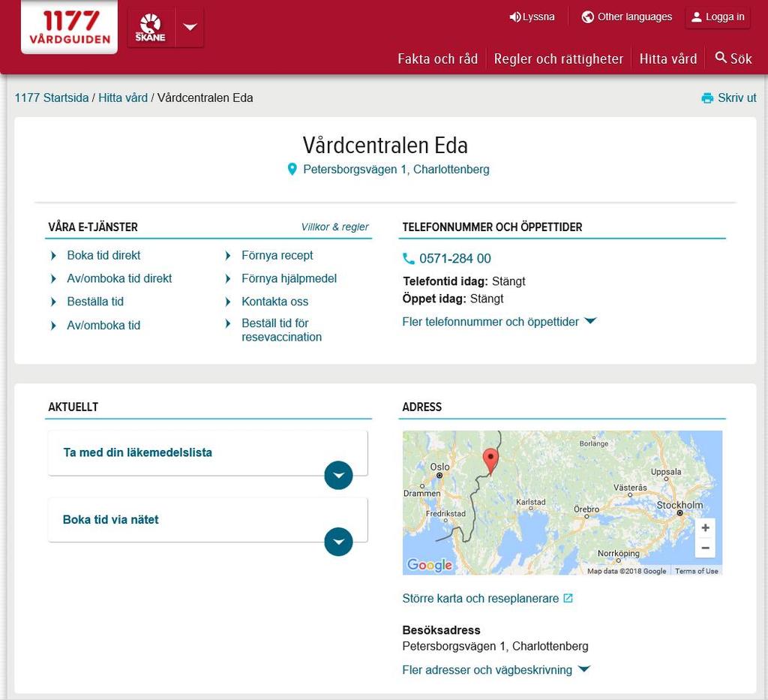Click the printer icon
768x700 pixels.
pos(707,98)
